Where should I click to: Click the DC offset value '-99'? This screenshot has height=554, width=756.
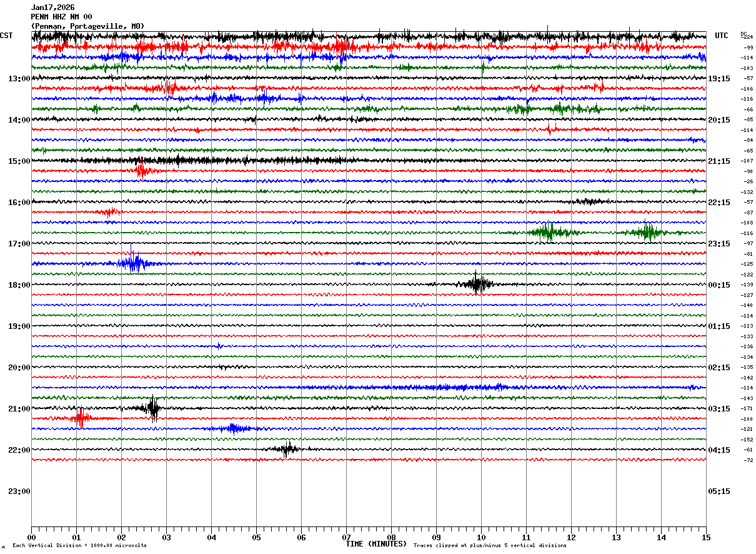[748, 48]
